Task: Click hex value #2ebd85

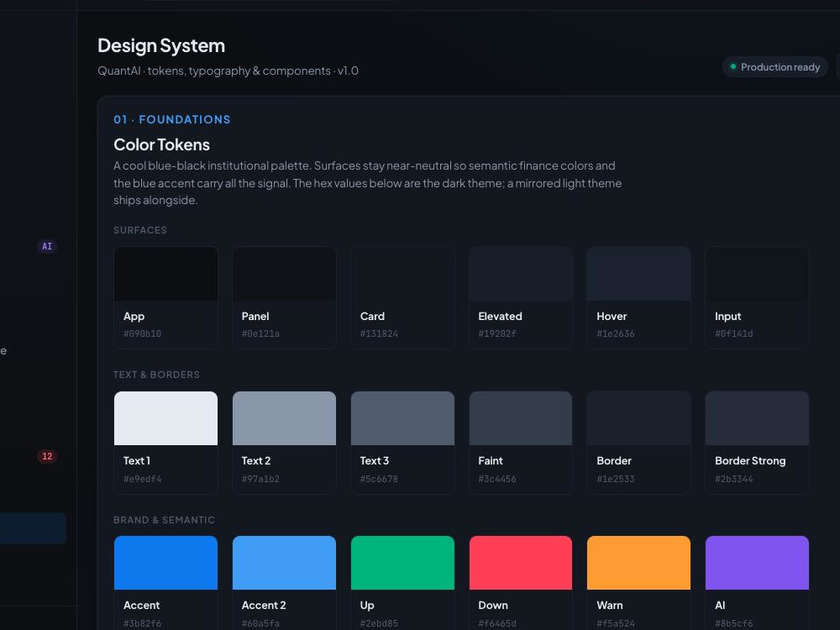Action: [379, 623]
